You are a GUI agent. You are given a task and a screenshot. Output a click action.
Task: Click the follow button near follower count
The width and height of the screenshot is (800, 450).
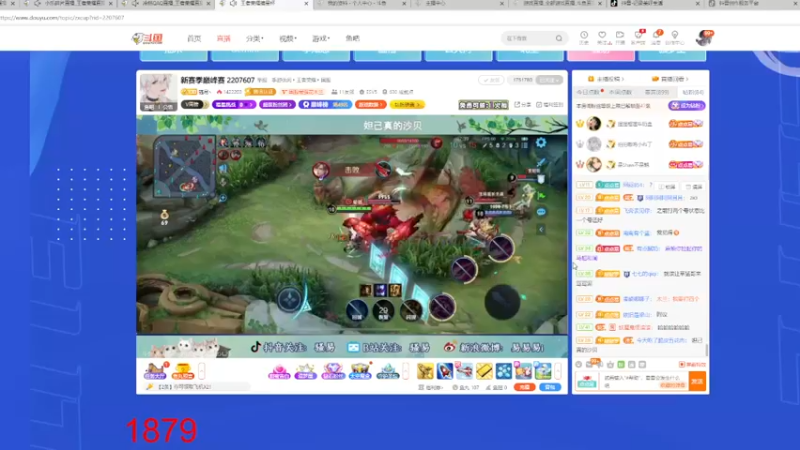491,80
